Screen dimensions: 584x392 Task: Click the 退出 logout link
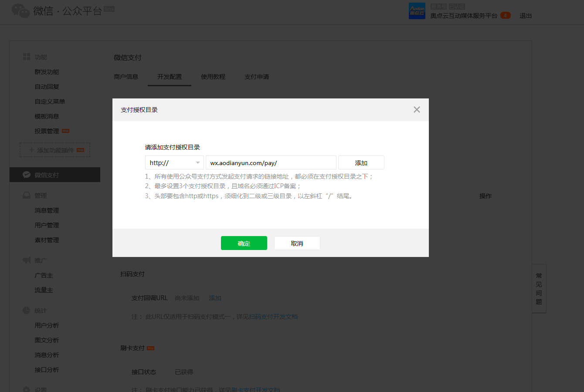click(x=526, y=16)
